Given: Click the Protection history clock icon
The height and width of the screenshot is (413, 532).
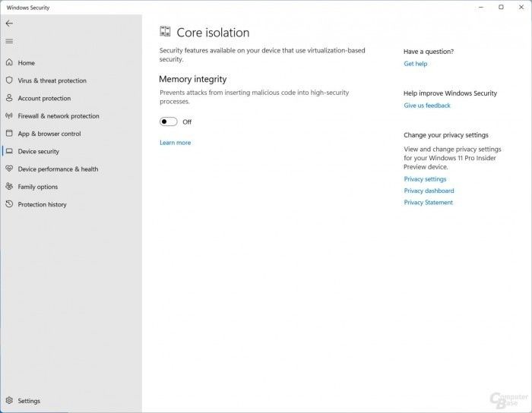Looking at the screenshot, I should tap(9, 204).
